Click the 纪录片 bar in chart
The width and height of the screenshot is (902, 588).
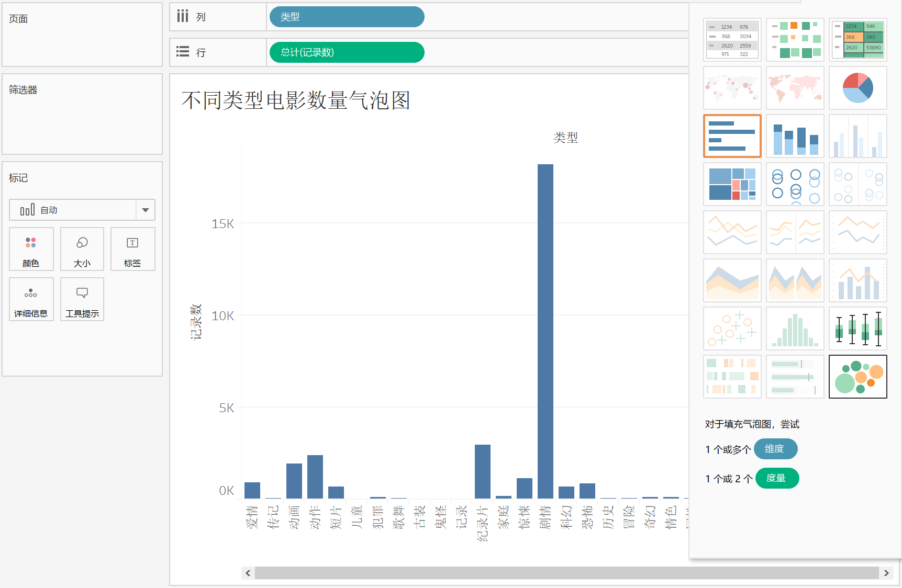(x=483, y=471)
